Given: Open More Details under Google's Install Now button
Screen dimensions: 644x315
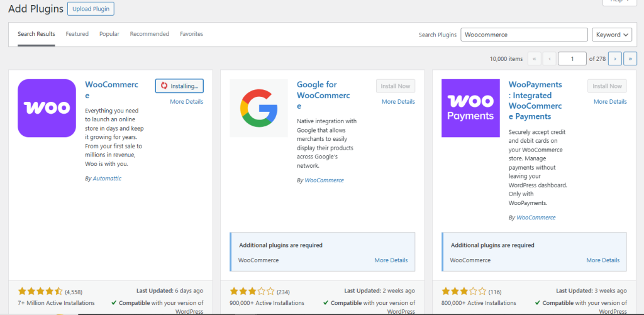Looking at the screenshot, I should coord(398,102).
